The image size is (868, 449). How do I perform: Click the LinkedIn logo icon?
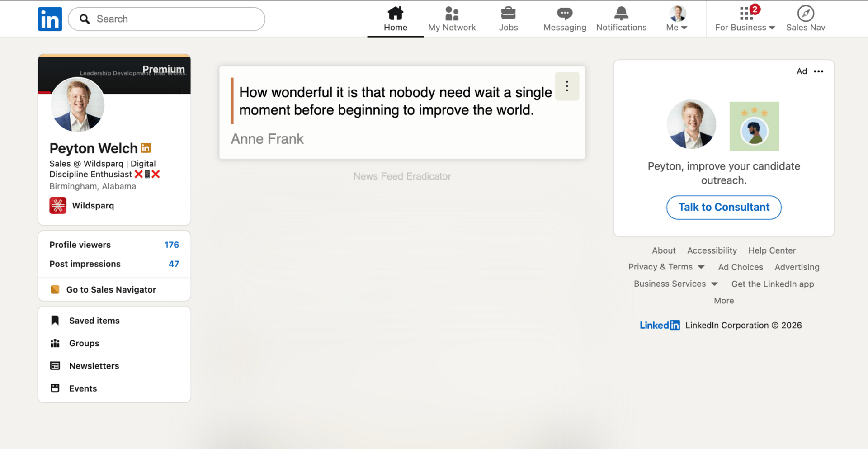point(50,19)
